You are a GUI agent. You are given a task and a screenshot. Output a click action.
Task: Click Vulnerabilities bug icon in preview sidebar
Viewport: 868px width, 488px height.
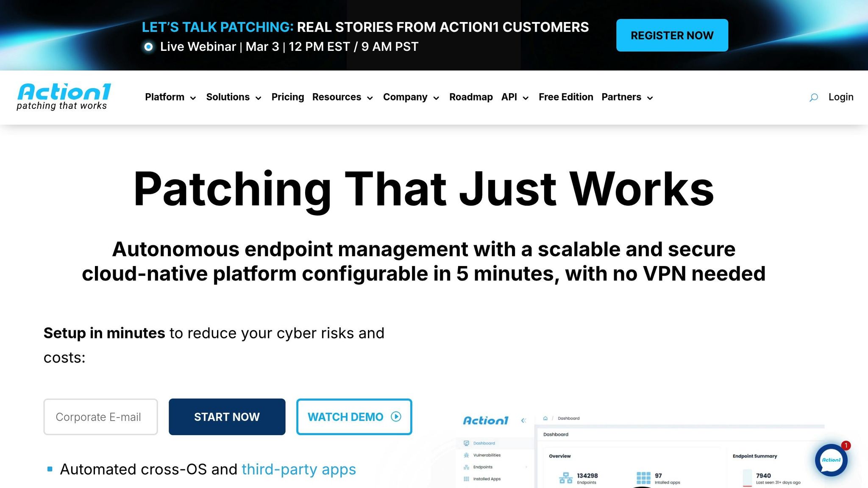pos(466,455)
